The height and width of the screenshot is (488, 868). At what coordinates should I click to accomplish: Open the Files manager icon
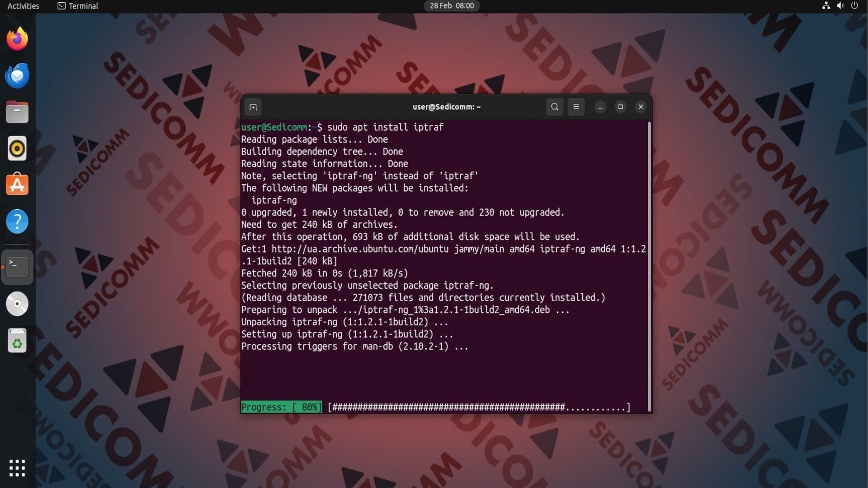(17, 112)
